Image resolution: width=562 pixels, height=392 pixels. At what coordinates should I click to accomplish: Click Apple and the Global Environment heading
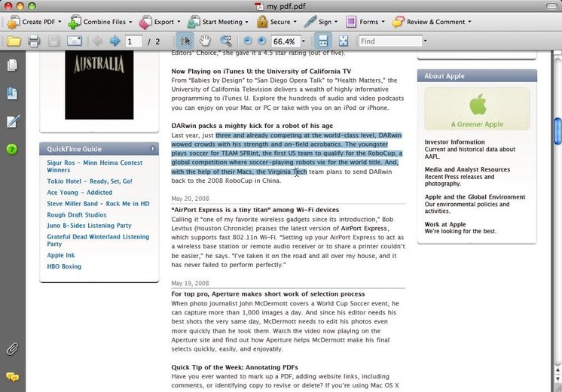(x=475, y=197)
